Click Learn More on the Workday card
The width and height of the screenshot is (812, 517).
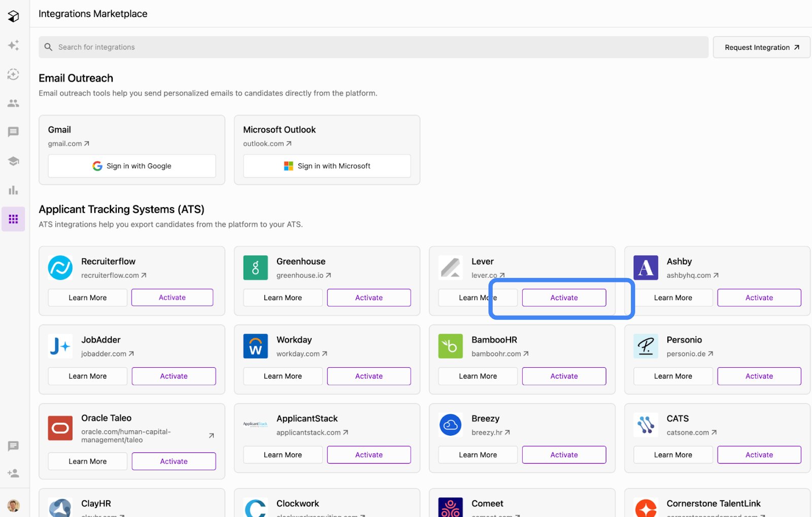tap(283, 376)
